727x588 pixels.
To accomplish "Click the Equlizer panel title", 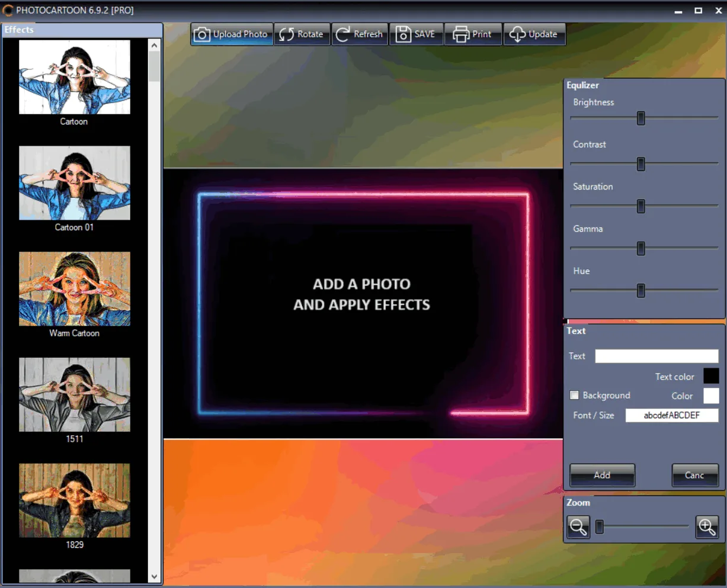I will tap(582, 85).
